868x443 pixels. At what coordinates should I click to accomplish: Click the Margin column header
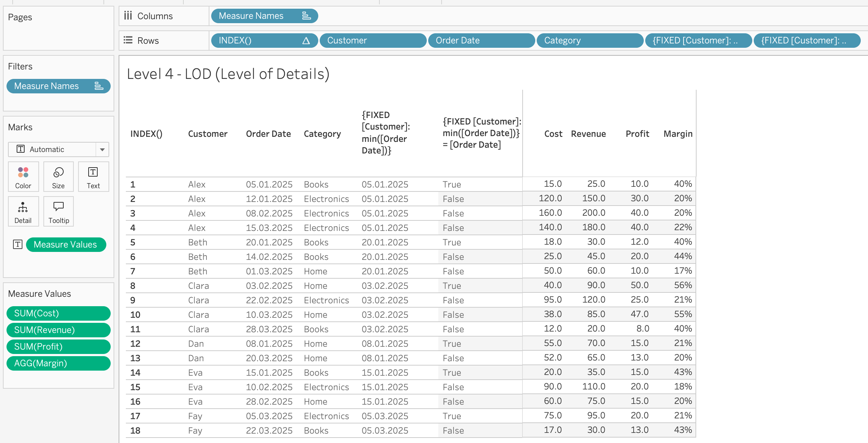click(678, 134)
